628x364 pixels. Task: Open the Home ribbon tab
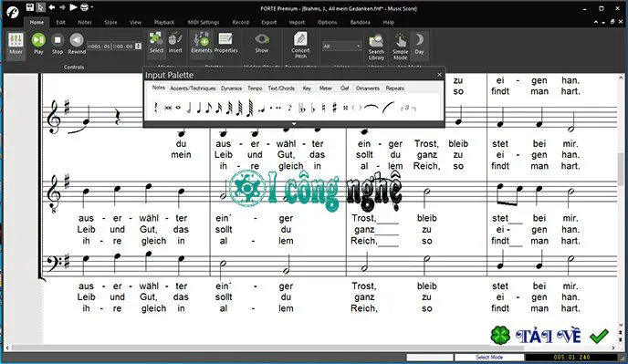click(x=37, y=23)
